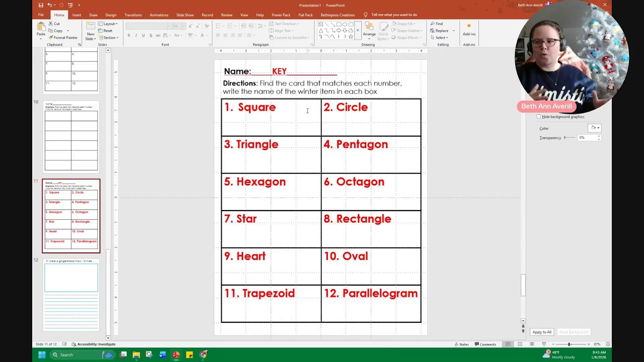Switch to Normal view icon in status bar
This screenshot has width=644, height=362.
coord(508,344)
